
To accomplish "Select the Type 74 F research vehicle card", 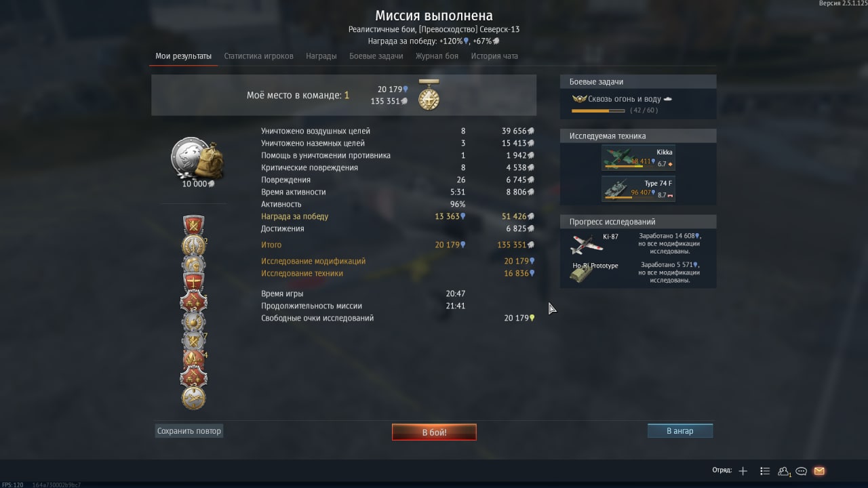I will tap(638, 189).
